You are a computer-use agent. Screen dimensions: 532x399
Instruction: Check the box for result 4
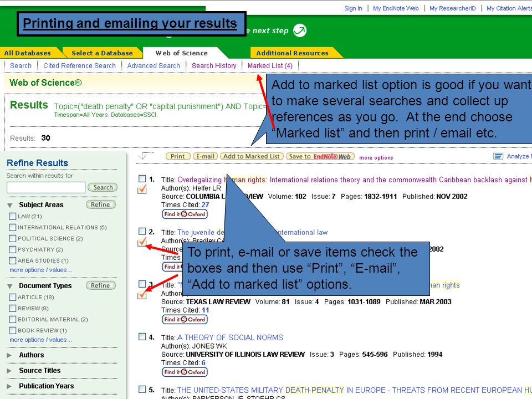[142, 336]
